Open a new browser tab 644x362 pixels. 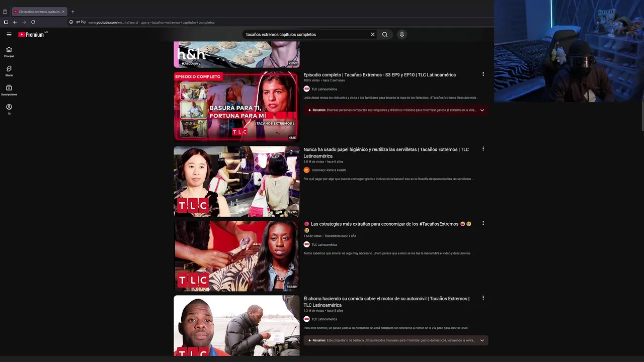pyautogui.click(x=72, y=12)
